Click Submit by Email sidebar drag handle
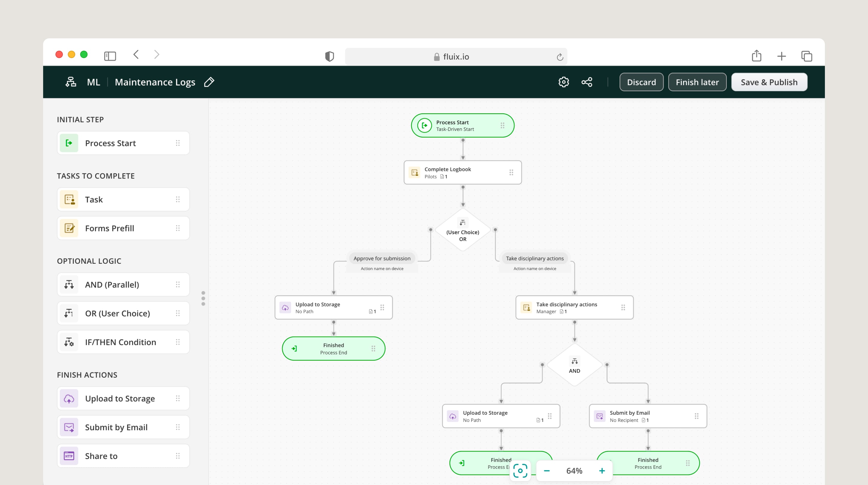 coord(177,427)
